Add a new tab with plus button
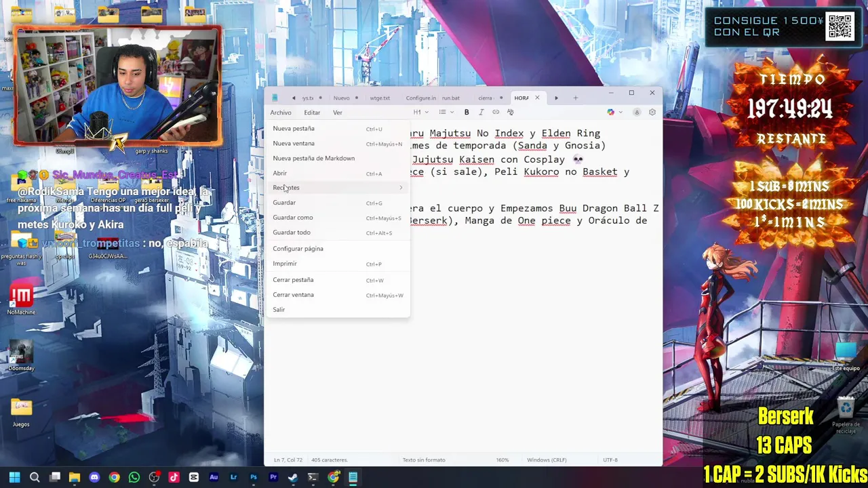Viewport: 868px width, 488px height. tap(576, 98)
